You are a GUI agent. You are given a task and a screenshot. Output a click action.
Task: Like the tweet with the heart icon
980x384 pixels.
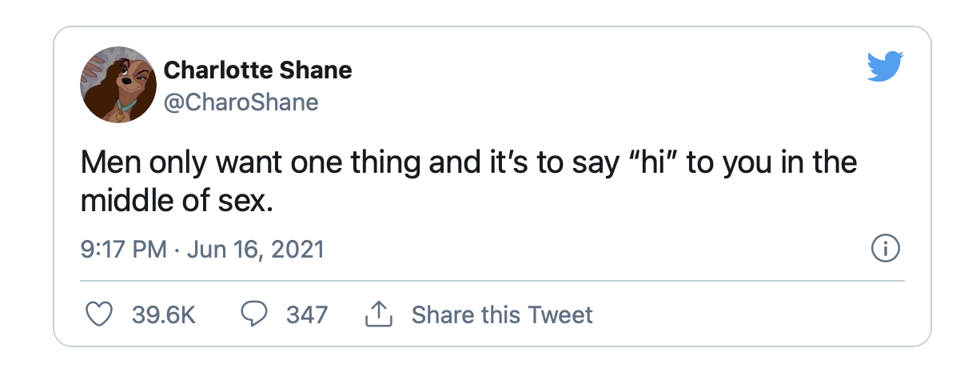[x=98, y=314]
